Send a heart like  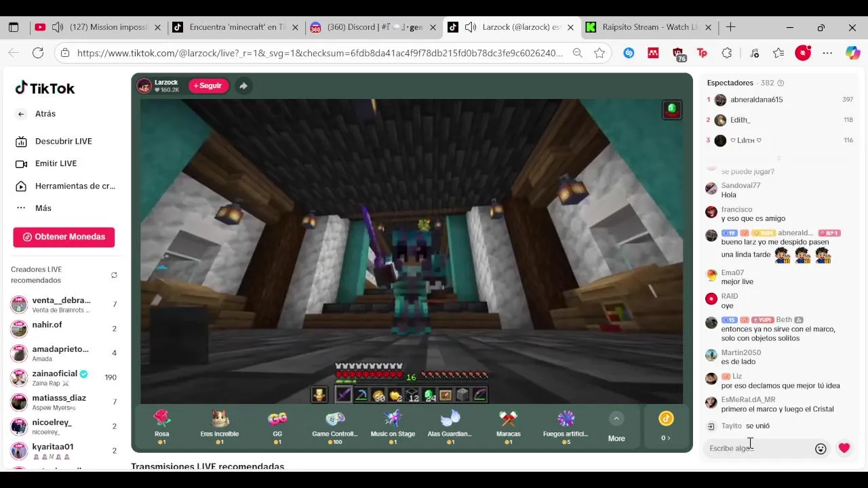844,449
